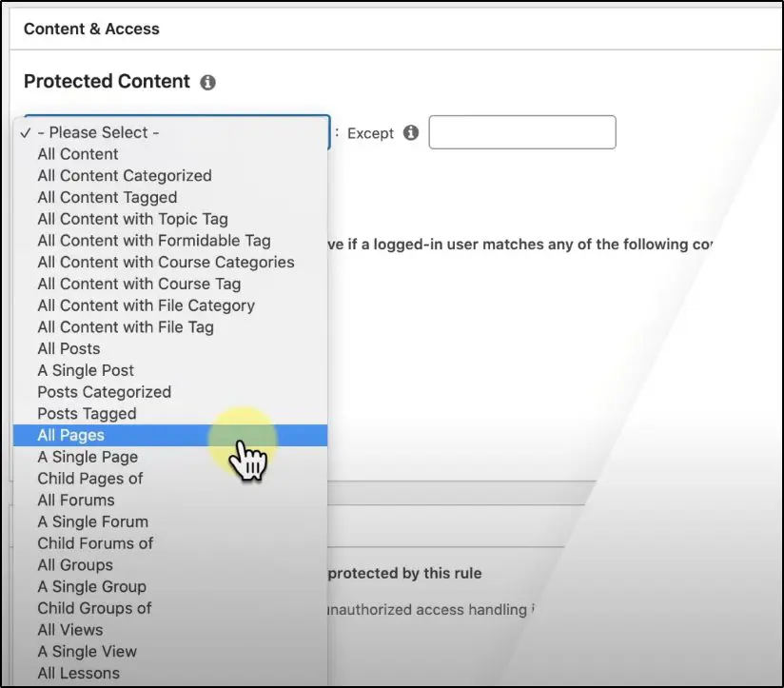
Task: Open the Protected Content selection list
Action: click(171, 132)
